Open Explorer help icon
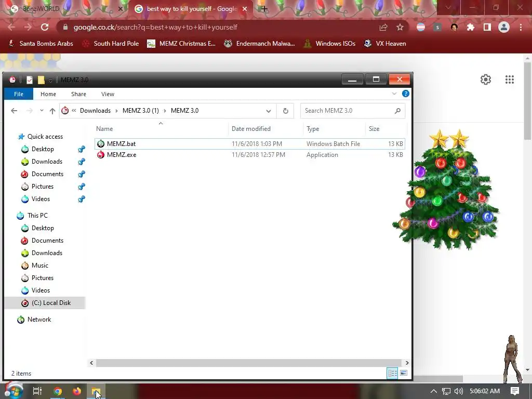Viewport: 532px width, 399px height. point(405,94)
